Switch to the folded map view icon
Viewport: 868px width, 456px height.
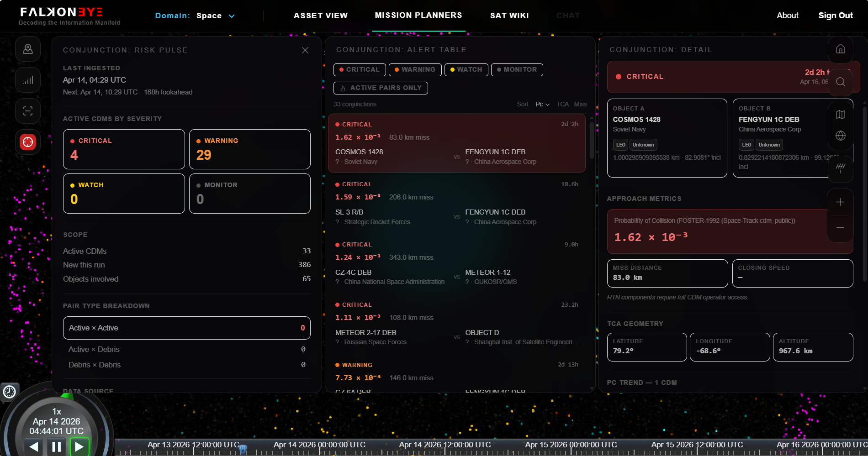(x=841, y=115)
